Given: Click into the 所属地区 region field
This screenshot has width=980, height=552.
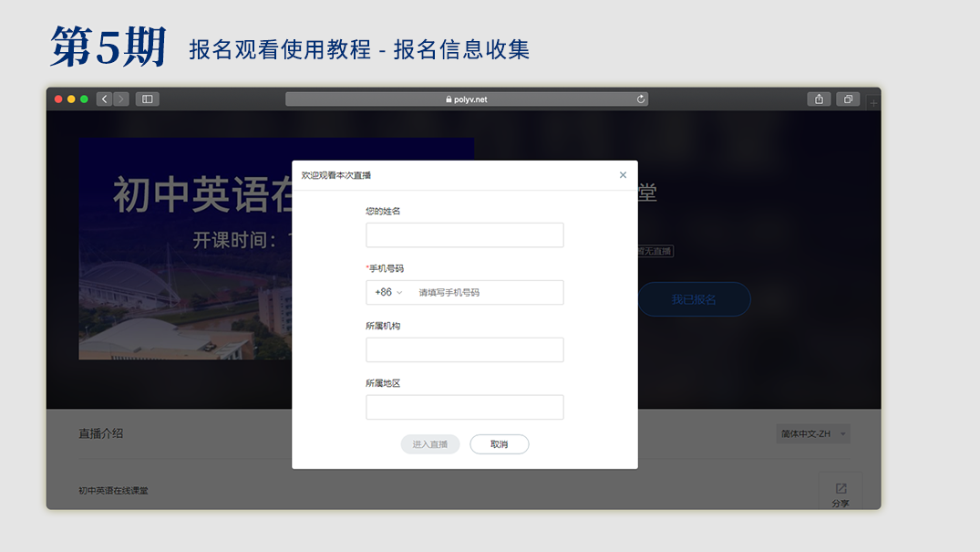Looking at the screenshot, I should coord(464,408).
